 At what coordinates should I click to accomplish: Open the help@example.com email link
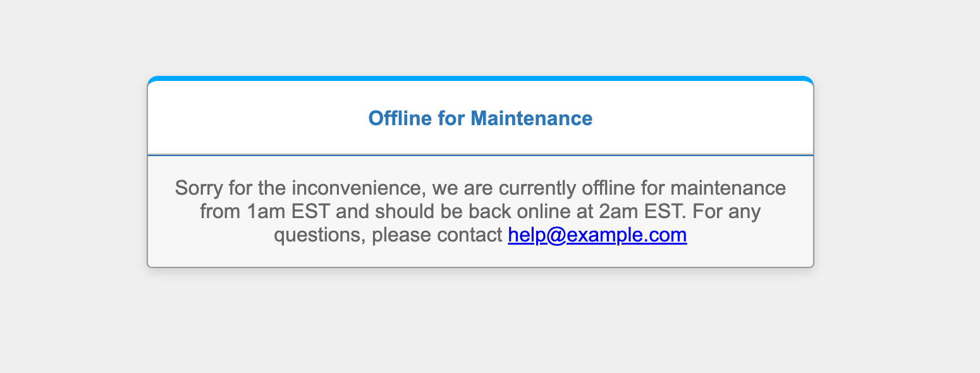pos(597,235)
